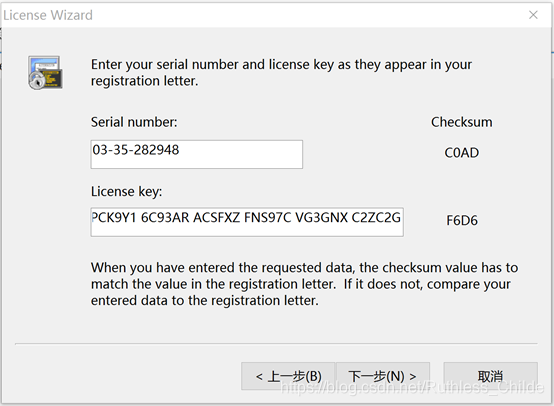Click the horizontal separator above the buttons
Image resolution: width=554 pixels, height=406 pixels.
(276, 343)
